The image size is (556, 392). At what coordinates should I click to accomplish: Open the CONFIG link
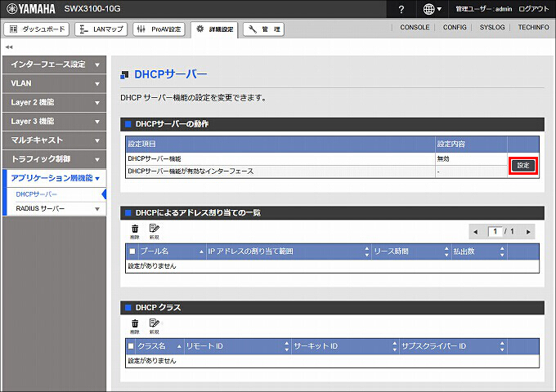click(455, 27)
